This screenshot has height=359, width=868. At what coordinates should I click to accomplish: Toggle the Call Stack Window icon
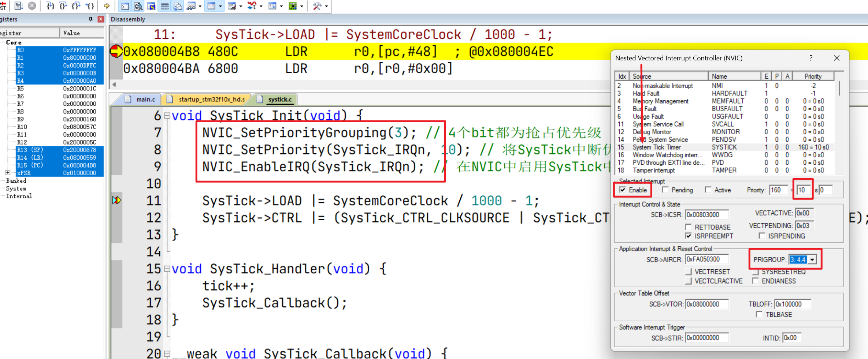pyautogui.click(x=178, y=6)
